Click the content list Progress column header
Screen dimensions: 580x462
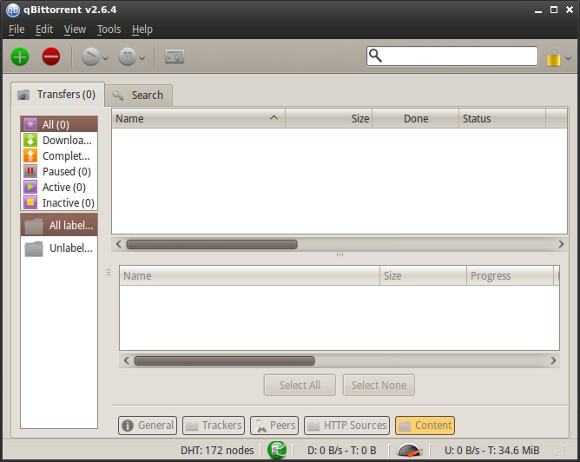pyautogui.click(x=510, y=276)
